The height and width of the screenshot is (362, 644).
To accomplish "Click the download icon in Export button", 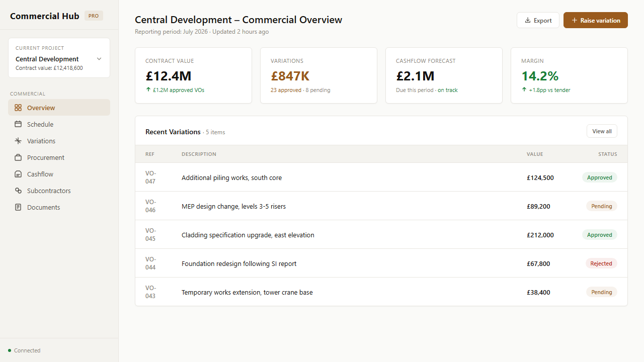I will coord(528,21).
